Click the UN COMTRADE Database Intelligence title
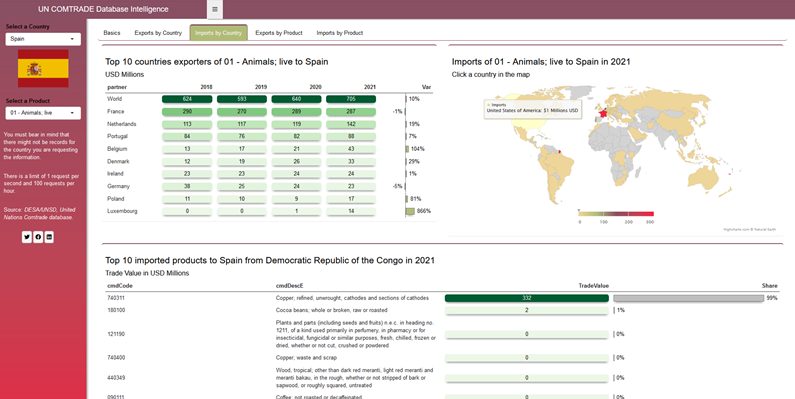This screenshot has height=399, width=795. pos(103,9)
